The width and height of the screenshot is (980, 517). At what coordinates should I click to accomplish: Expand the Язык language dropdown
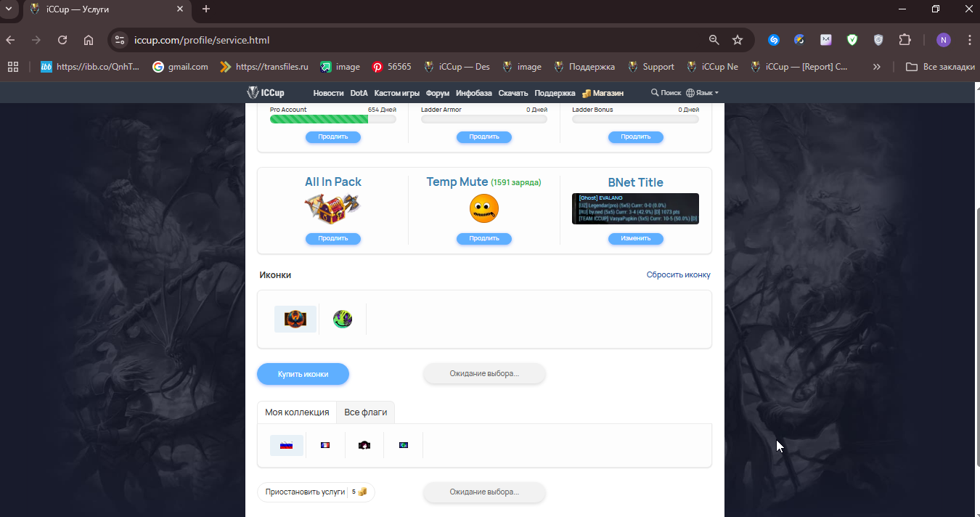click(x=703, y=93)
